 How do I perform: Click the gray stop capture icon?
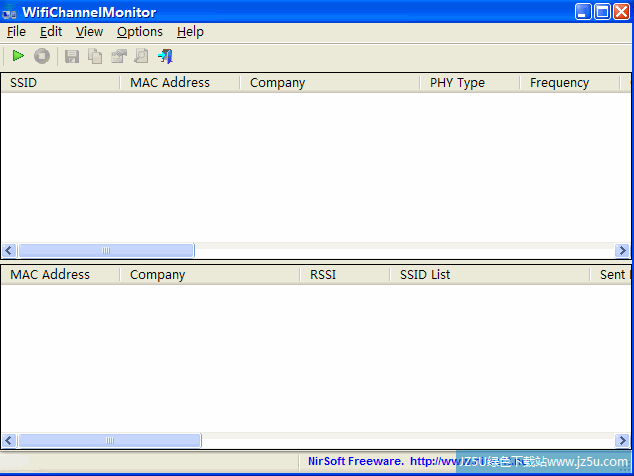coord(42,57)
